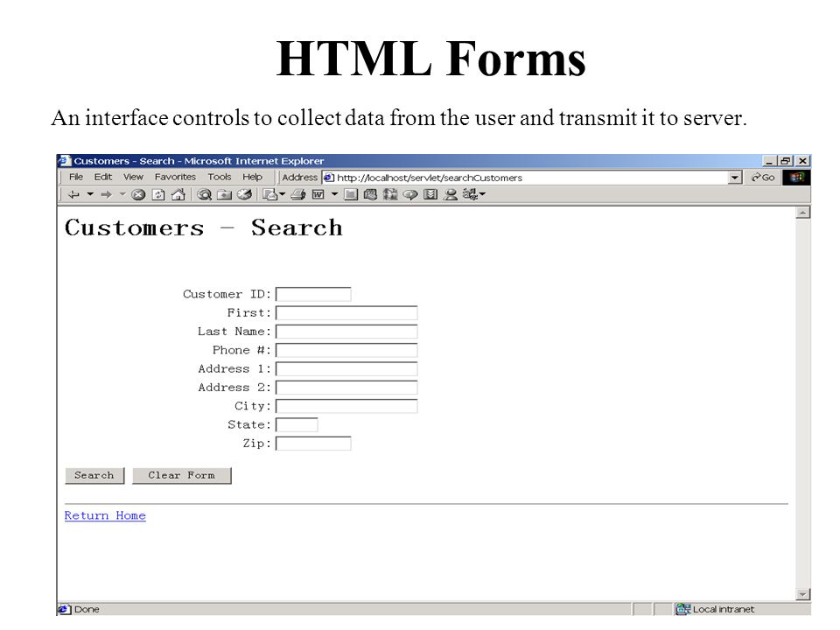The image size is (840, 630).
Task: Click the 'Done' status bar text
Action: click(x=87, y=609)
